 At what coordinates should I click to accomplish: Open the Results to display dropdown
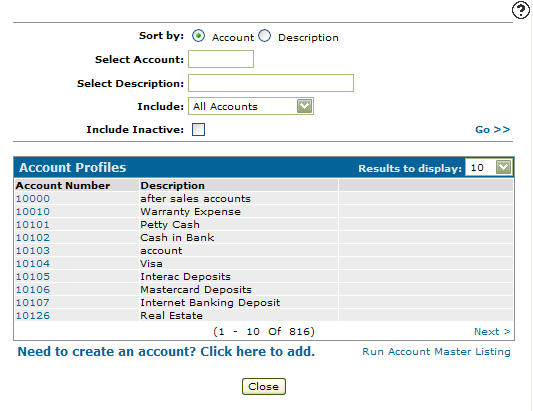pos(489,167)
